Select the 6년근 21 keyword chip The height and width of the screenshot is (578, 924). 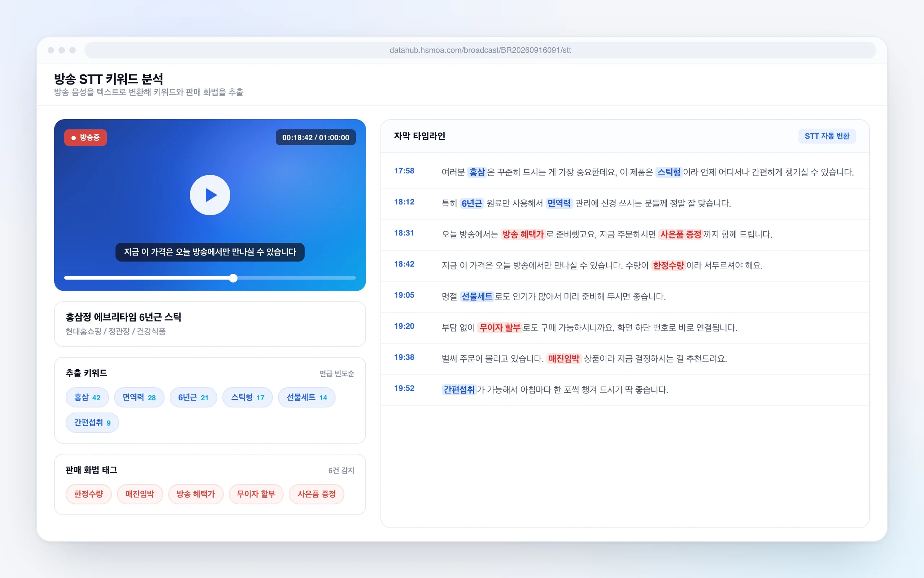pyautogui.click(x=193, y=397)
